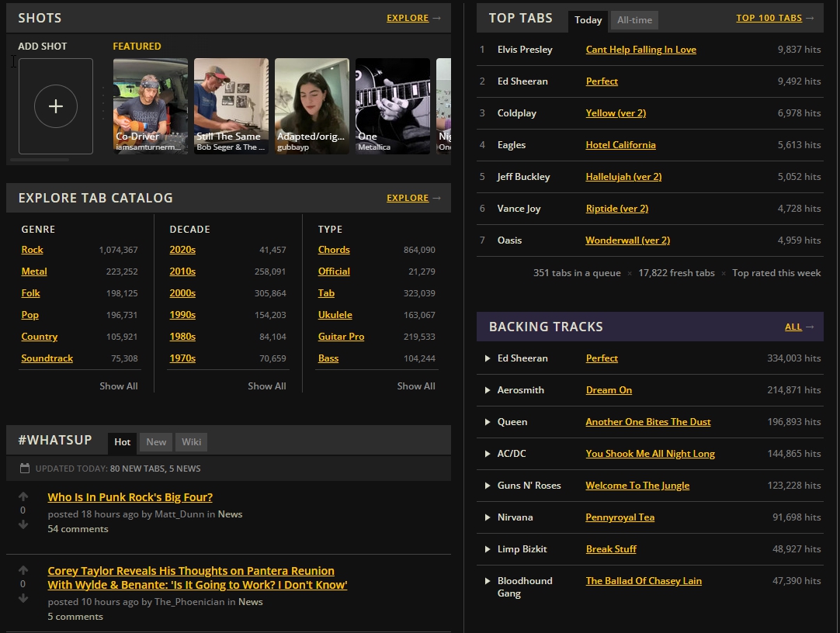
Task: Play Guns N' Roses backing track
Action: tap(487, 486)
